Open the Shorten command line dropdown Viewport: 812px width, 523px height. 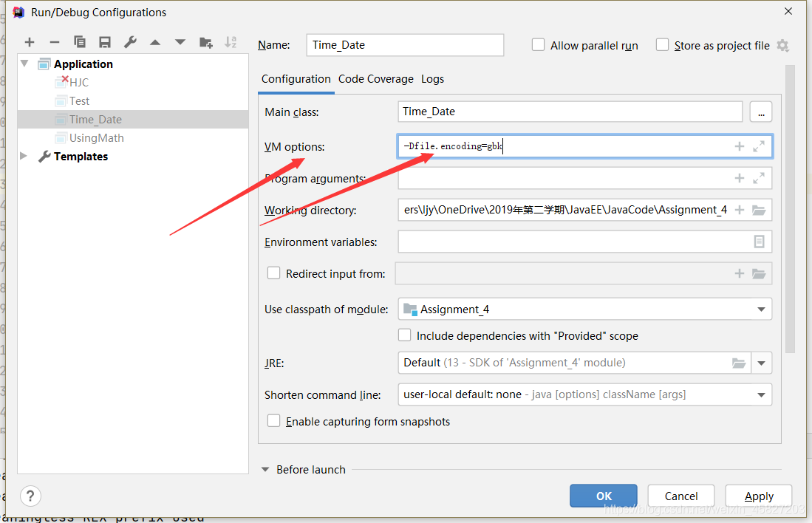point(762,394)
